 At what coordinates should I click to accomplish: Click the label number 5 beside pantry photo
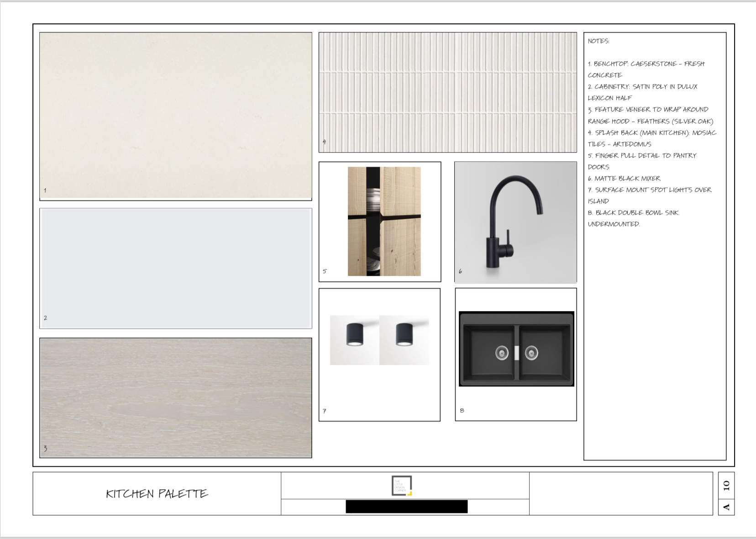pos(325,271)
